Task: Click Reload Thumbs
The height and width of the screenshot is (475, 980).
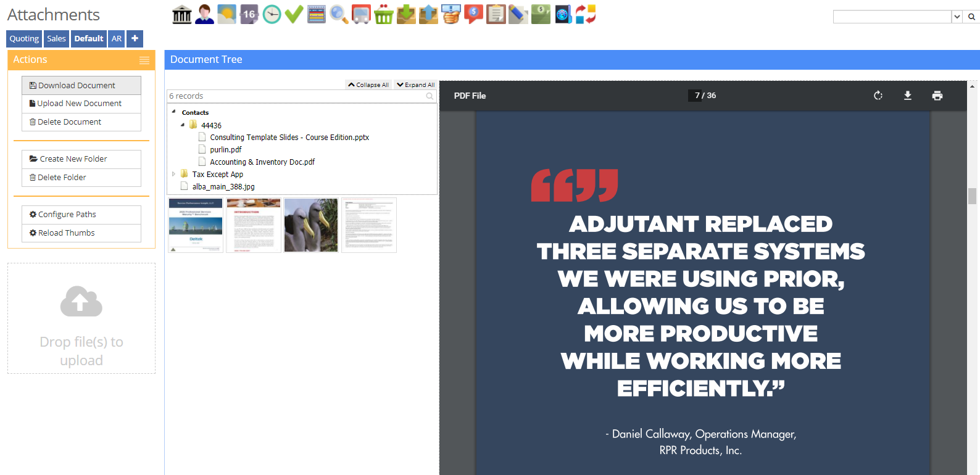Action: [81, 233]
